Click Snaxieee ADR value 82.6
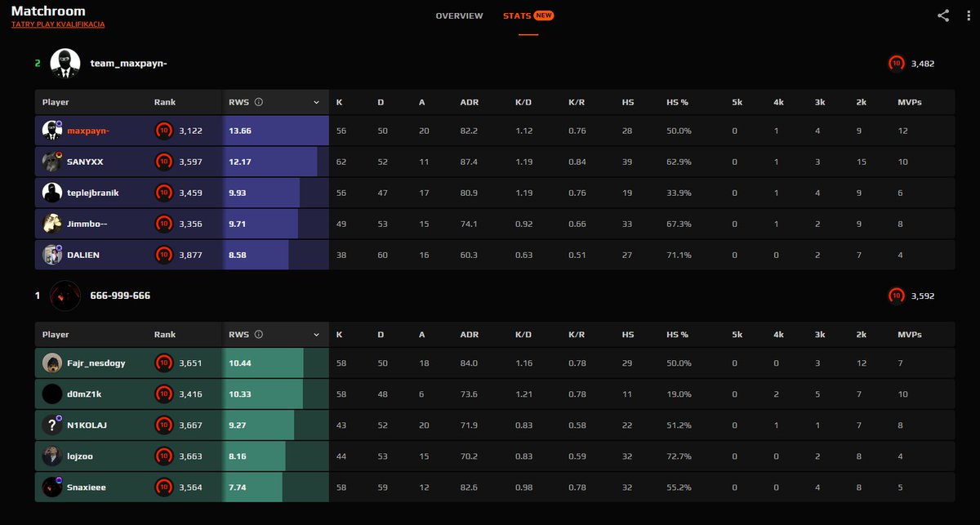980x525 pixels. point(469,487)
